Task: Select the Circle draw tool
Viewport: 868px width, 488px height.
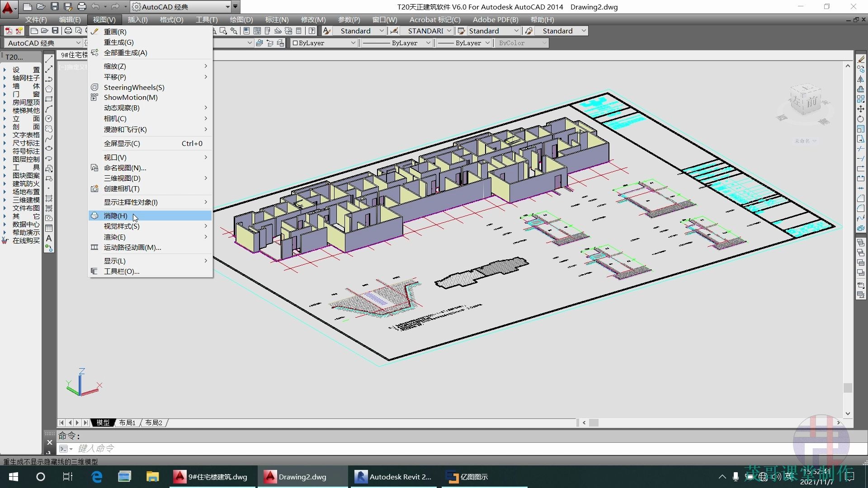Action: click(x=49, y=119)
